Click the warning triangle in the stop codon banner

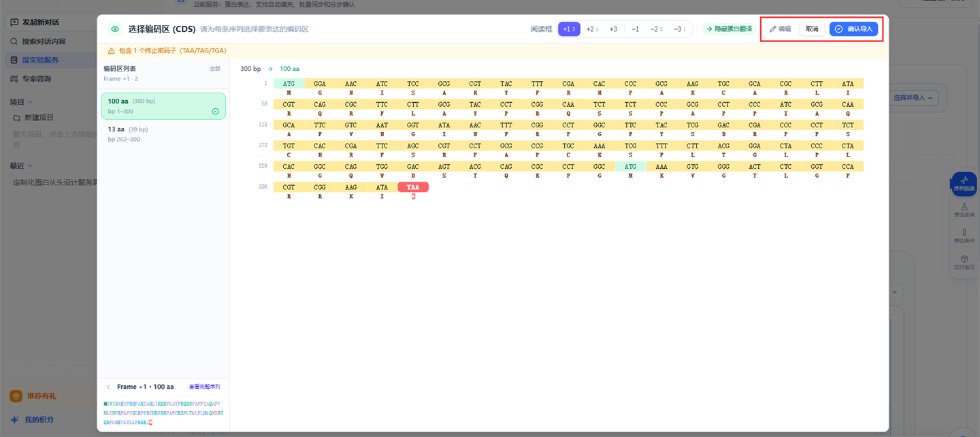(112, 51)
